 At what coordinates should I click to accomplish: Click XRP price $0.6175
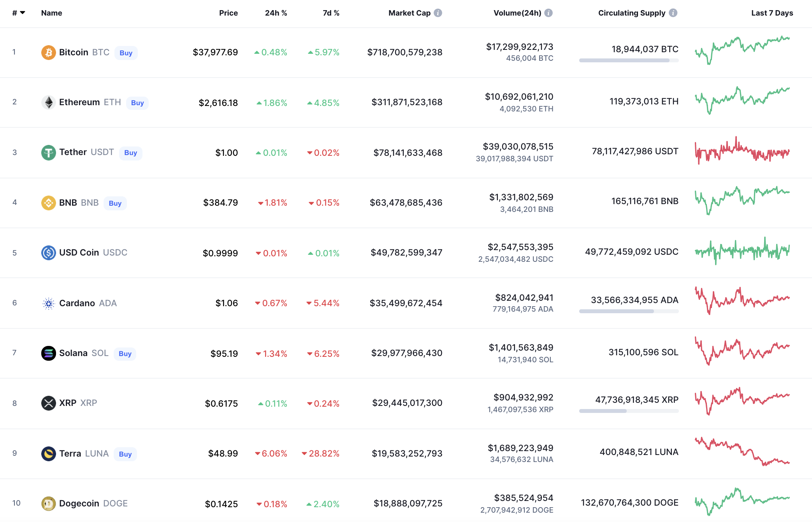[221, 404]
